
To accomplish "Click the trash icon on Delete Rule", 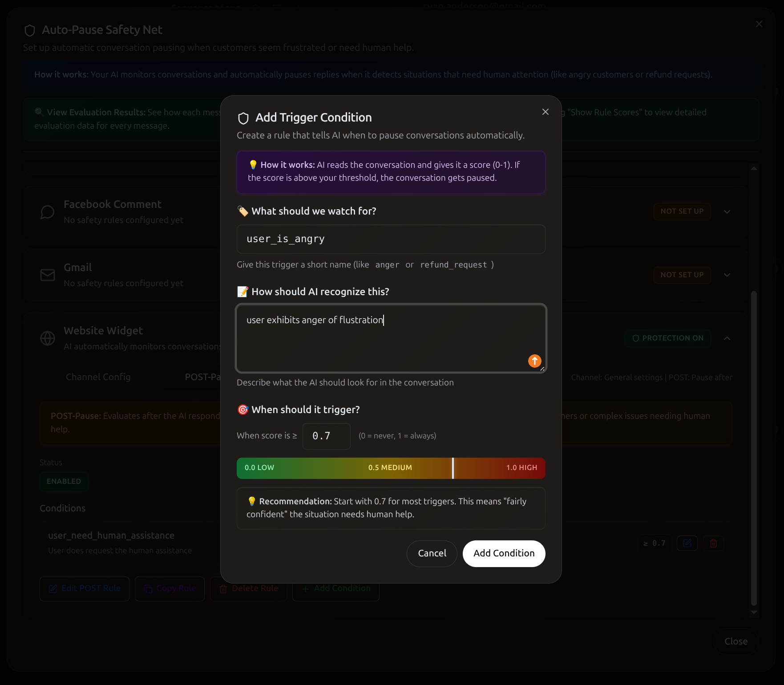I will [223, 588].
